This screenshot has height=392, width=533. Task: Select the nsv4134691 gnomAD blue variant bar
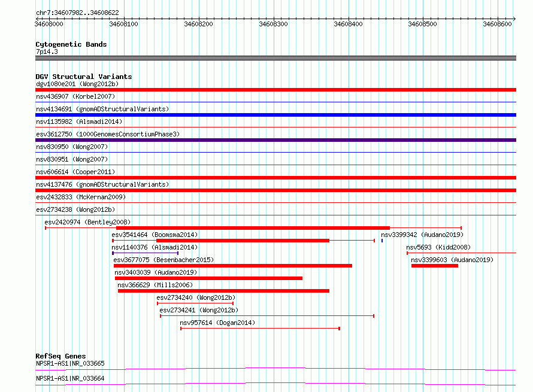point(275,115)
